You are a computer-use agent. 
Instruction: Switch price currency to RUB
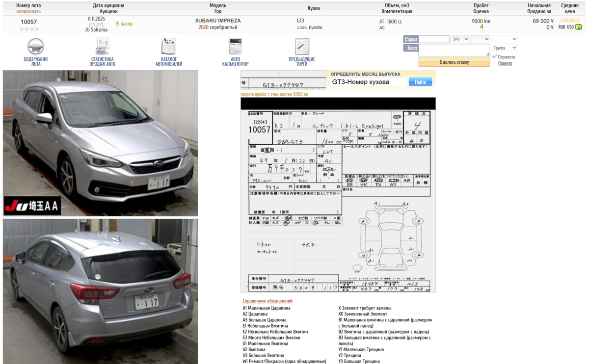[x=562, y=27]
